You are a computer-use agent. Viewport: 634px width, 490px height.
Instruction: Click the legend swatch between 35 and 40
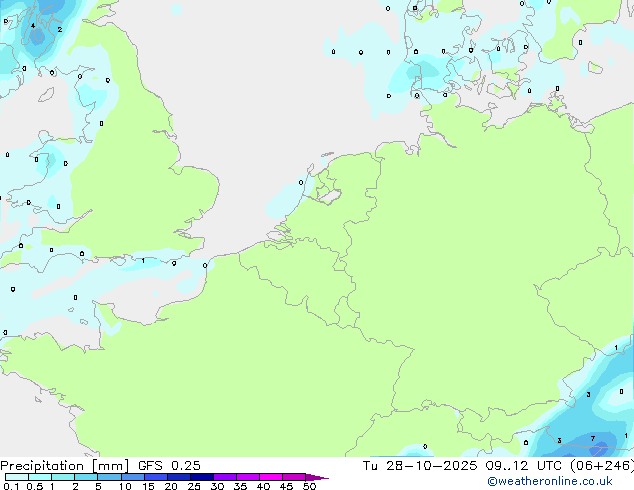[248, 477]
